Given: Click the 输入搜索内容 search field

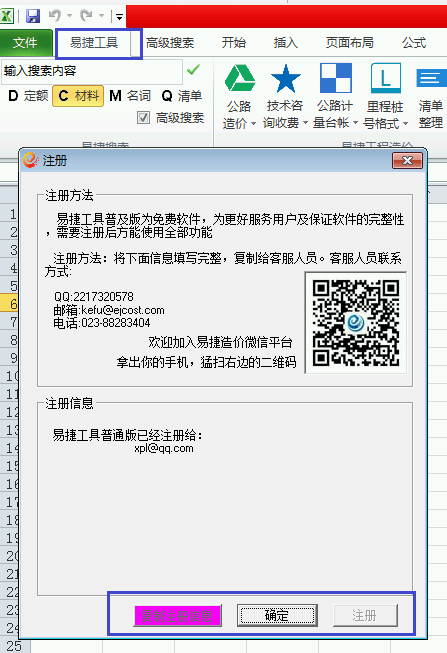Looking at the screenshot, I should pyautogui.click(x=92, y=71).
